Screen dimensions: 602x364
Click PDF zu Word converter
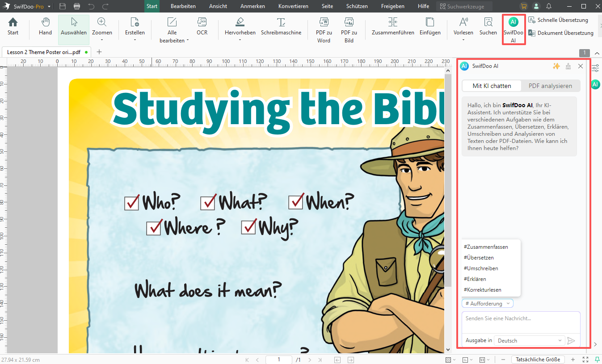[x=324, y=30]
